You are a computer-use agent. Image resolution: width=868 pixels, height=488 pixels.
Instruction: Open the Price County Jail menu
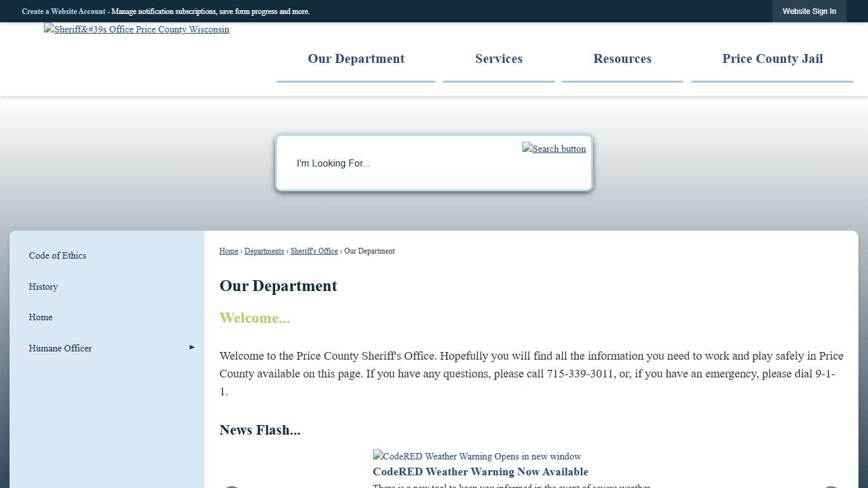(x=772, y=58)
